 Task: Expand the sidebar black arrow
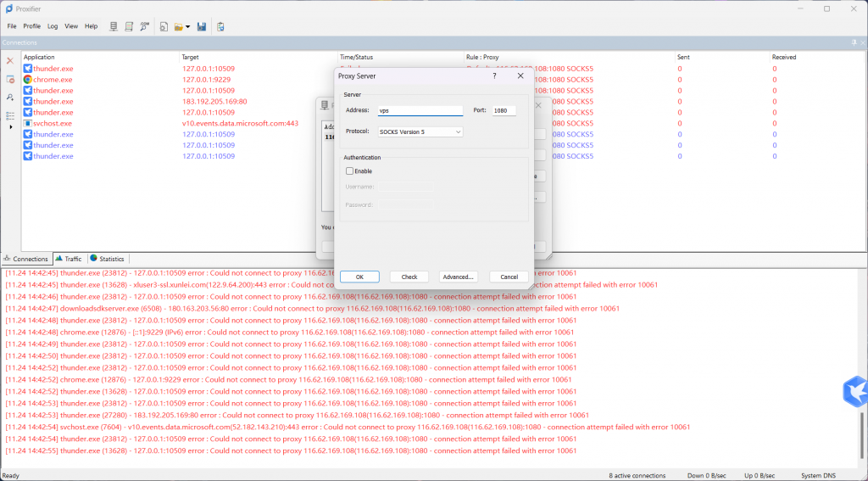coord(10,127)
